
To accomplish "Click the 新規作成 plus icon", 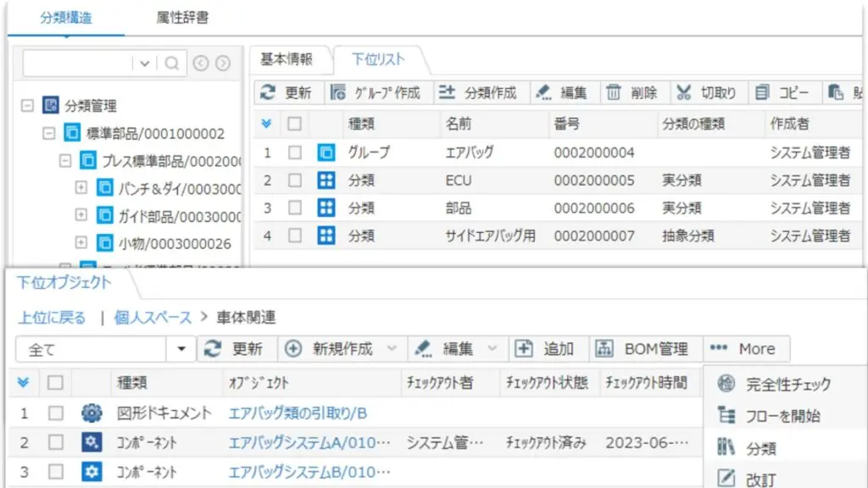I will coord(292,349).
